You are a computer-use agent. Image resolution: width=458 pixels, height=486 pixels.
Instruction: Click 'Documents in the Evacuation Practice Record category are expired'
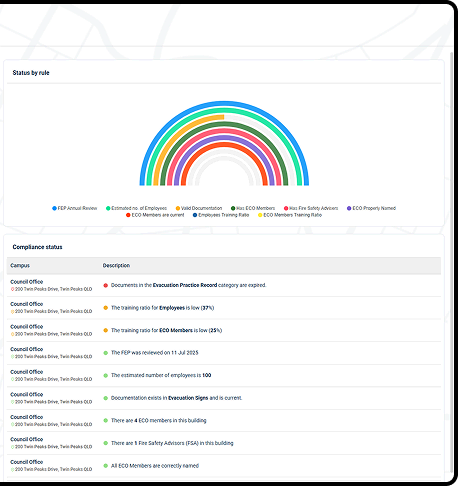pos(188,285)
